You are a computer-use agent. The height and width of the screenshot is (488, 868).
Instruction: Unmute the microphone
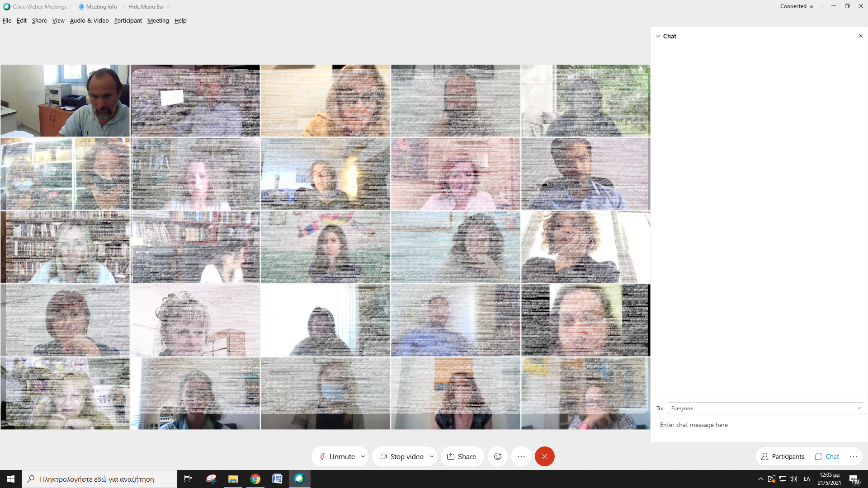pyautogui.click(x=337, y=456)
